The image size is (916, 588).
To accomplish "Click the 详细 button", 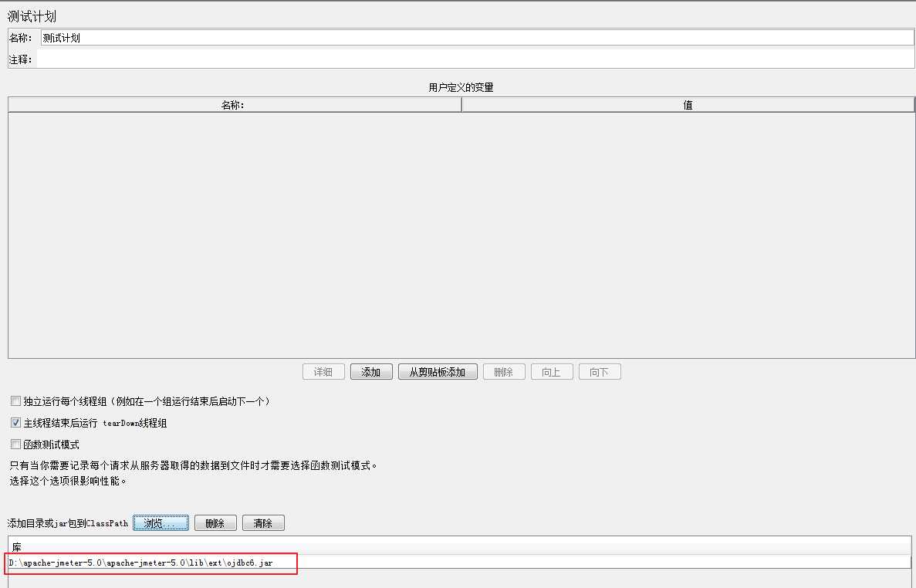I will pos(323,372).
